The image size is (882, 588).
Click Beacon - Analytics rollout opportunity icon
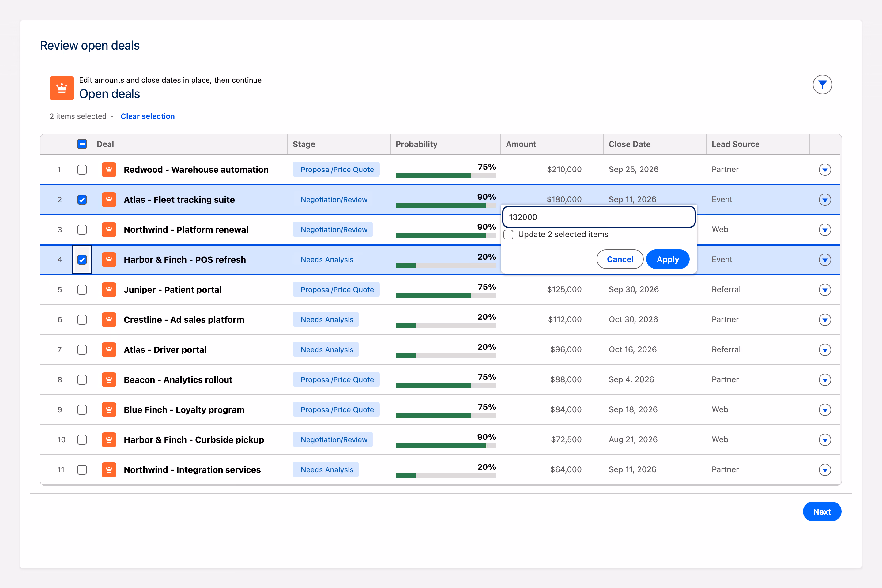point(109,379)
